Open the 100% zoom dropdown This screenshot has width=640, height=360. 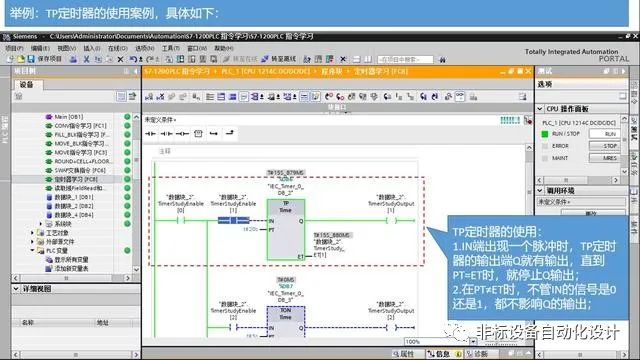click(473, 341)
